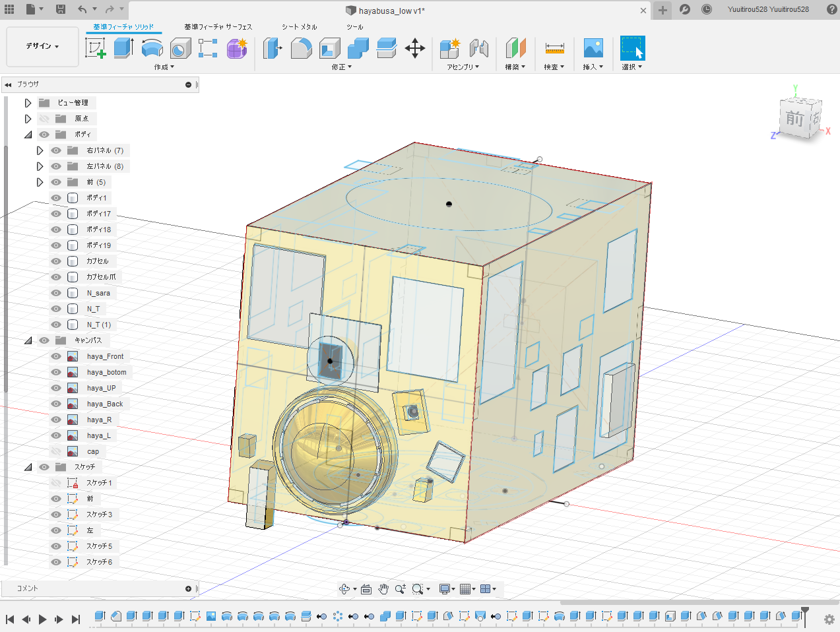Screen dimensions: 840x632
Task: Switch to the 基準フィーチャ サーフェス tab
Action: [x=218, y=27]
